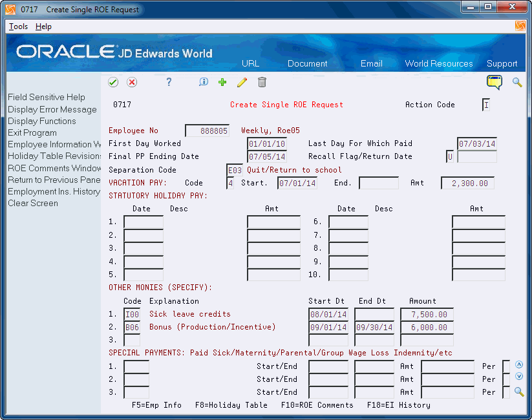Click the Employee No field

click(207, 131)
